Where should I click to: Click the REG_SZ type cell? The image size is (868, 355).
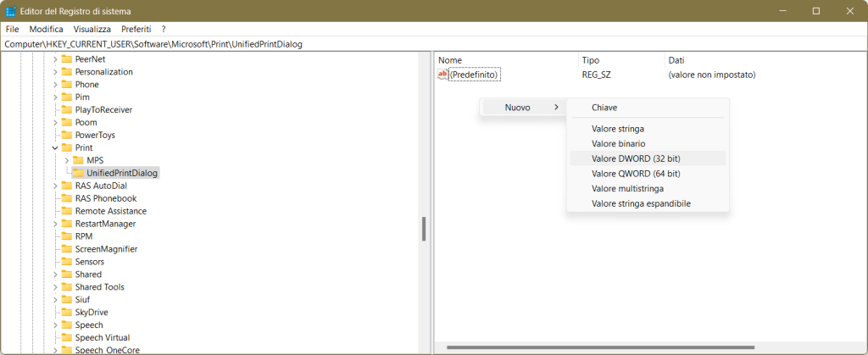[596, 74]
